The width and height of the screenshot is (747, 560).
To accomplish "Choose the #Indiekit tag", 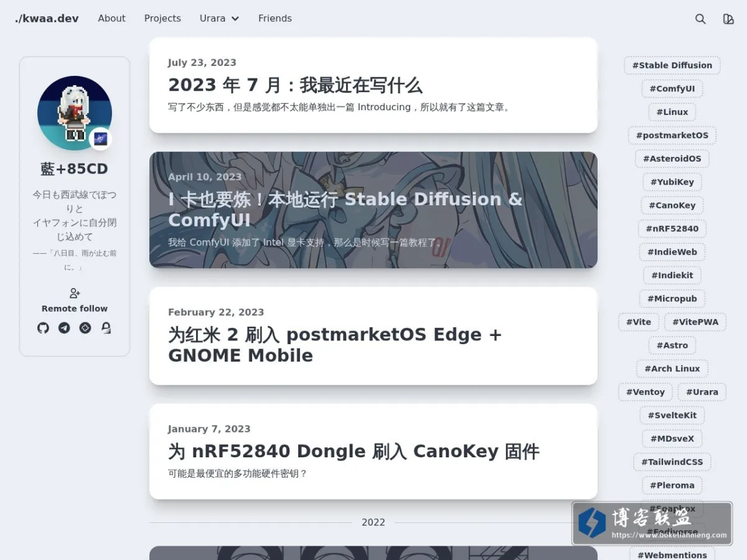I will (x=672, y=276).
